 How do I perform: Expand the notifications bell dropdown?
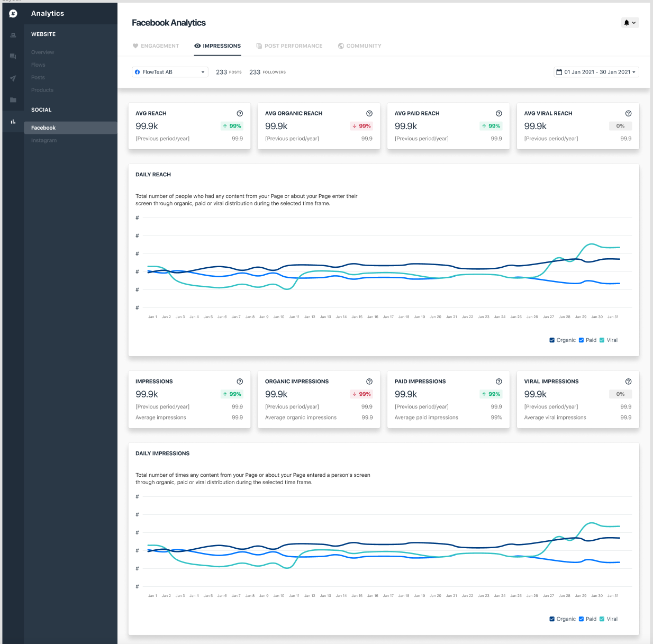pyautogui.click(x=630, y=23)
